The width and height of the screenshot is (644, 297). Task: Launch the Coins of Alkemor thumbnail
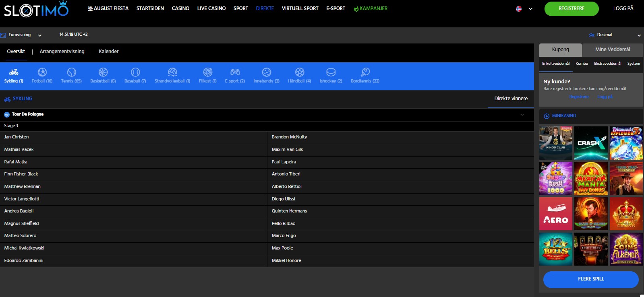(626, 249)
